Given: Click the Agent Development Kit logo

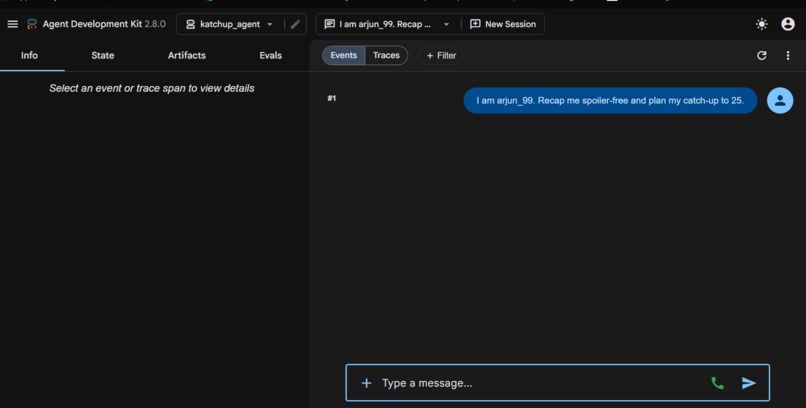Looking at the screenshot, I should pyautogui.click(x=32, y=24).
